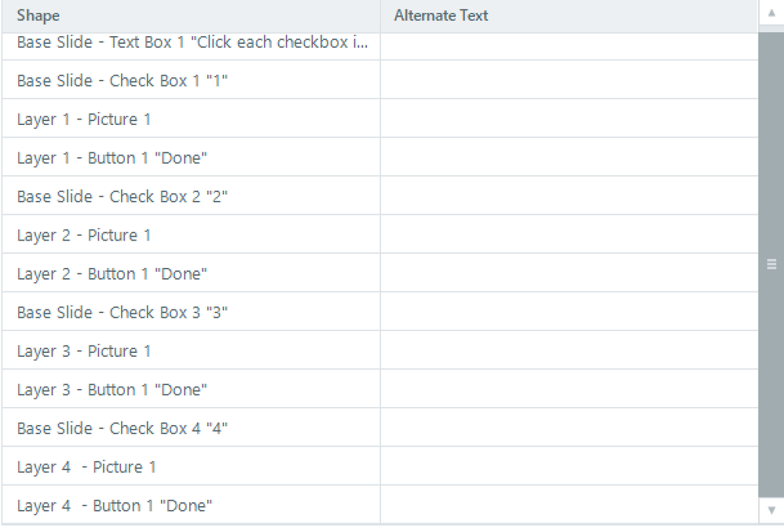Select Layer 1 - Button 1 "Done" row

[x=112, y=158]
